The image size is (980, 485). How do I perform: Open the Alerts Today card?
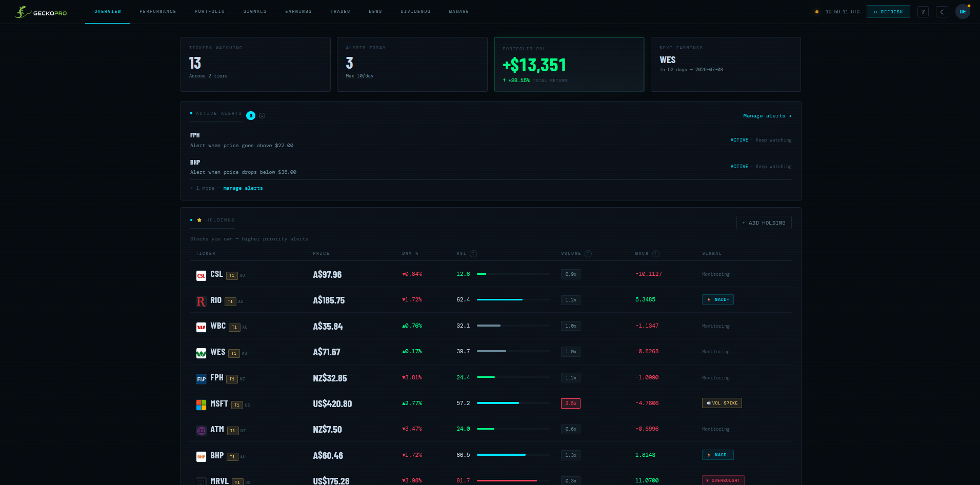point(412,64)
